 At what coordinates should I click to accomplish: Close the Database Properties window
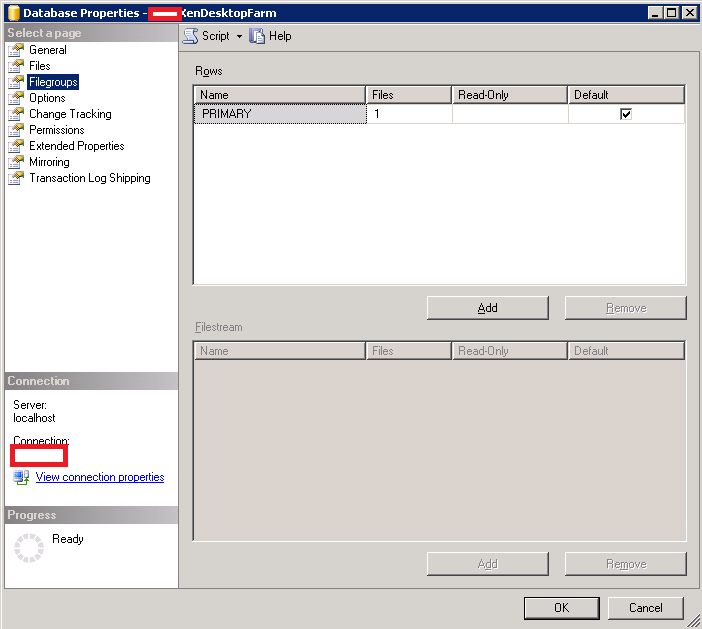point(689,13)
